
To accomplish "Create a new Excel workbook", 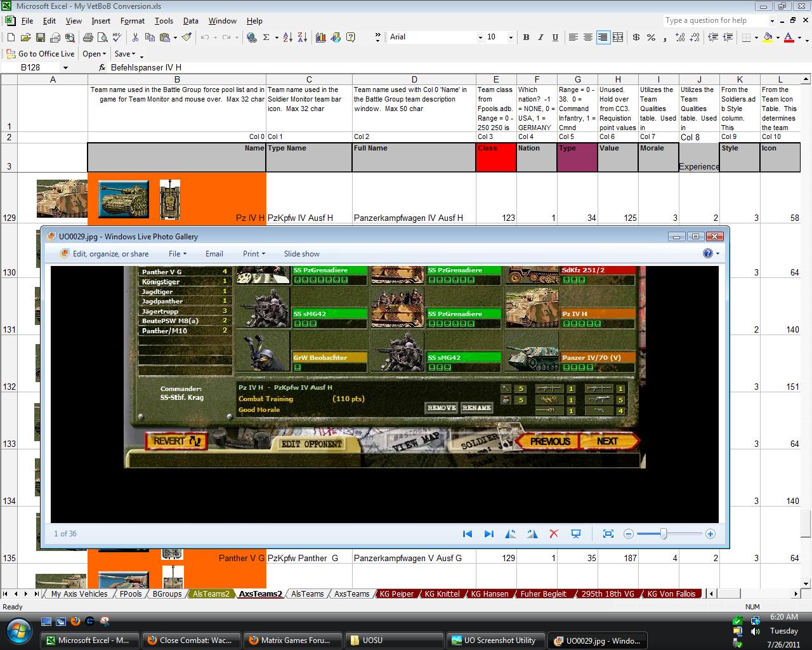I will (11, 37).
